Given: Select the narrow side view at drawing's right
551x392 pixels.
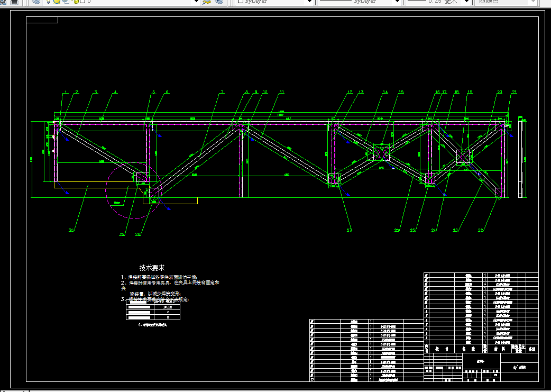Looking at the screenshot, I should 520,159.
